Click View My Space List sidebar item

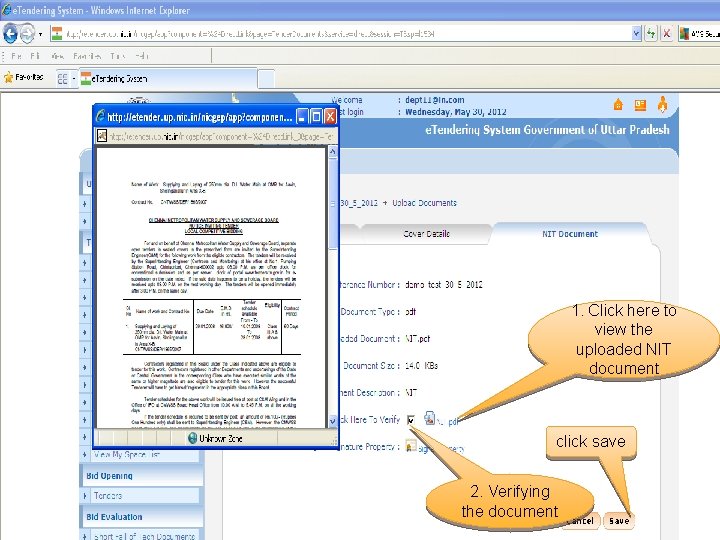point(127,455)
